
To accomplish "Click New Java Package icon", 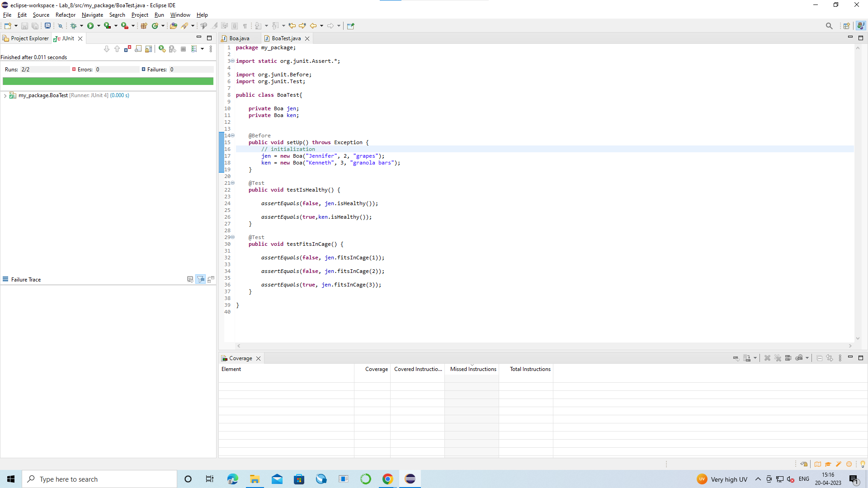I will pyautogui.click(x=144, y=26).
